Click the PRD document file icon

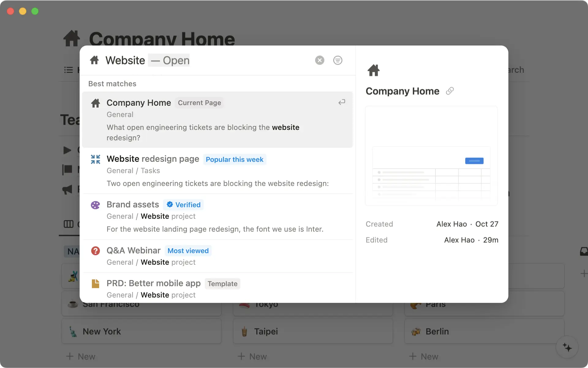click(96, 283)
